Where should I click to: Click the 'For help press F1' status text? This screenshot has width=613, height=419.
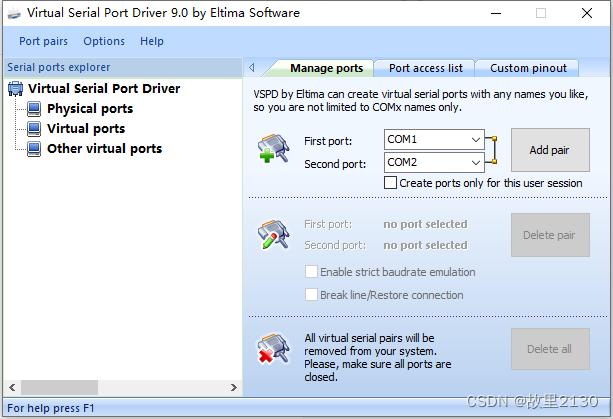[x=51, y=408]
